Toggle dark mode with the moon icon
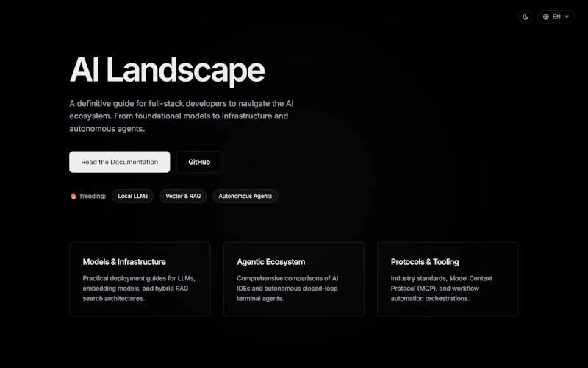Viewport: 588px width, 368px height. pos(526,17)
